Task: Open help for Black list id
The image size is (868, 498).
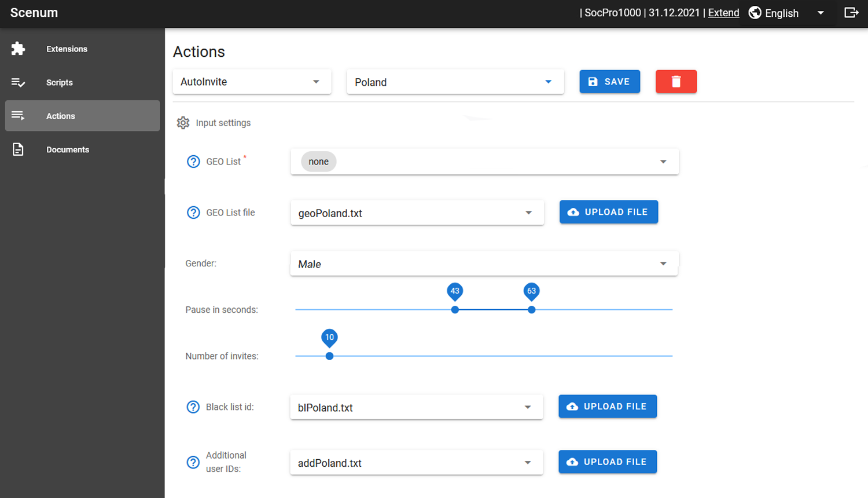Action: [x=193, y=407]
